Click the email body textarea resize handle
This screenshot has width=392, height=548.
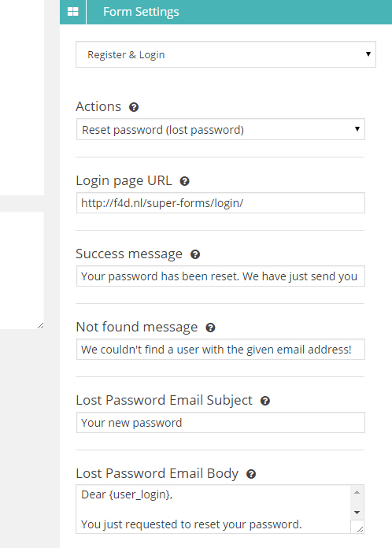pos(360,529)
